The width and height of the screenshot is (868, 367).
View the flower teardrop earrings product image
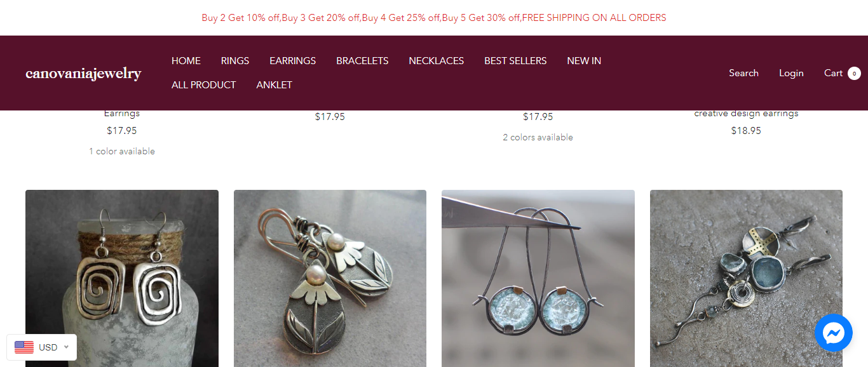pos(330,278)
